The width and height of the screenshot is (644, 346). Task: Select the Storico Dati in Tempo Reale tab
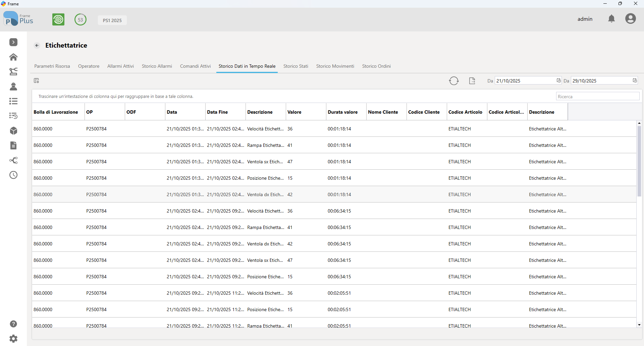click(x=247, y=66)
